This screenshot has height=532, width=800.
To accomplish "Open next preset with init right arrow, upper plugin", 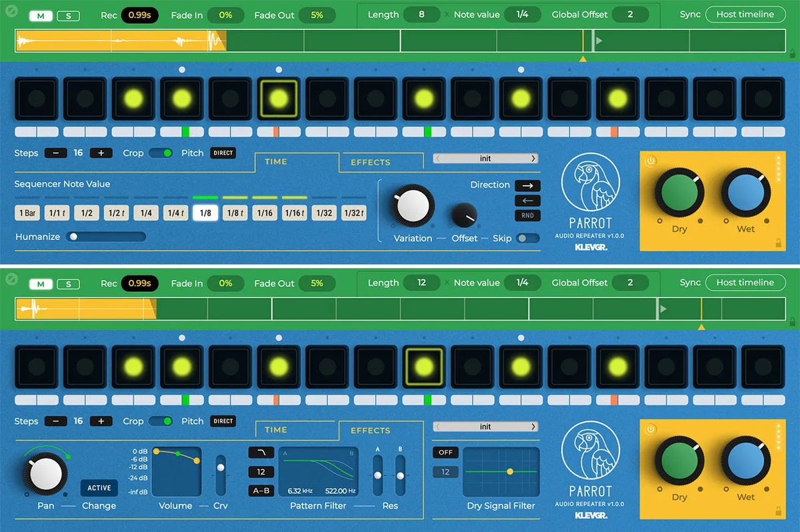I will click(533, 159).
